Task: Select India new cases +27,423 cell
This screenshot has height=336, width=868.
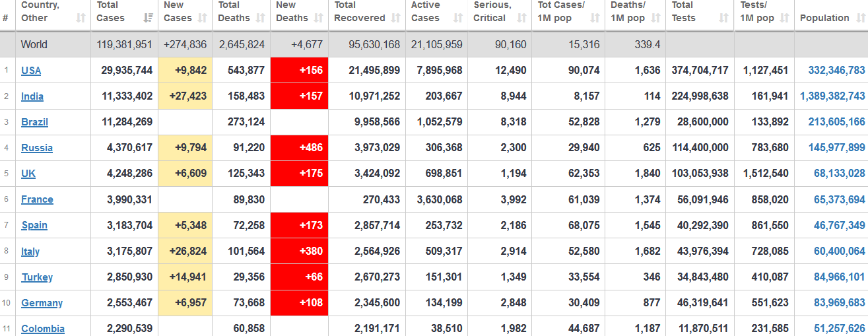Action: click(x=185, y=96)
